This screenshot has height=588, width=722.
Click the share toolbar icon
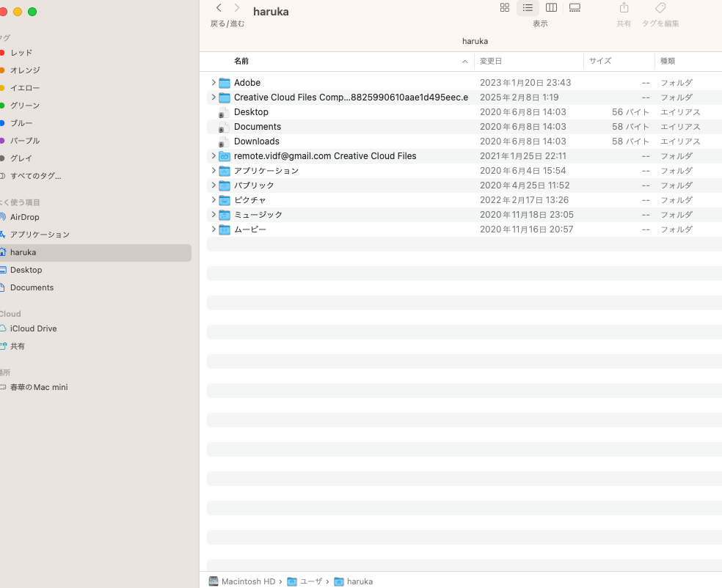click(624, 8)
